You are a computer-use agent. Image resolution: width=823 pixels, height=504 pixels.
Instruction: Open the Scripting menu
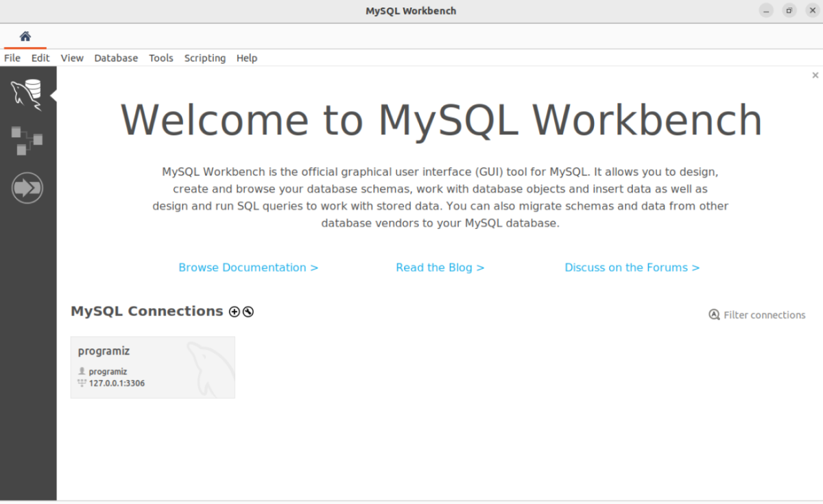(204, 58)
